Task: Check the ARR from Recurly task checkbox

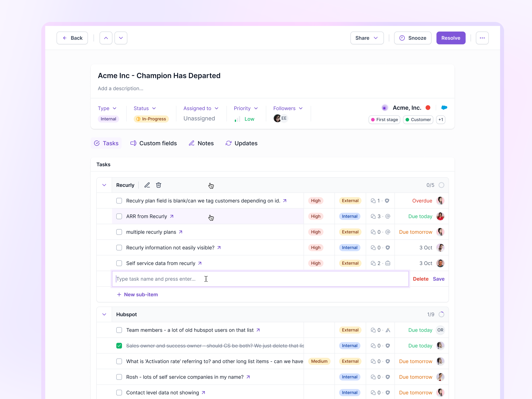Action: (119, 216)
